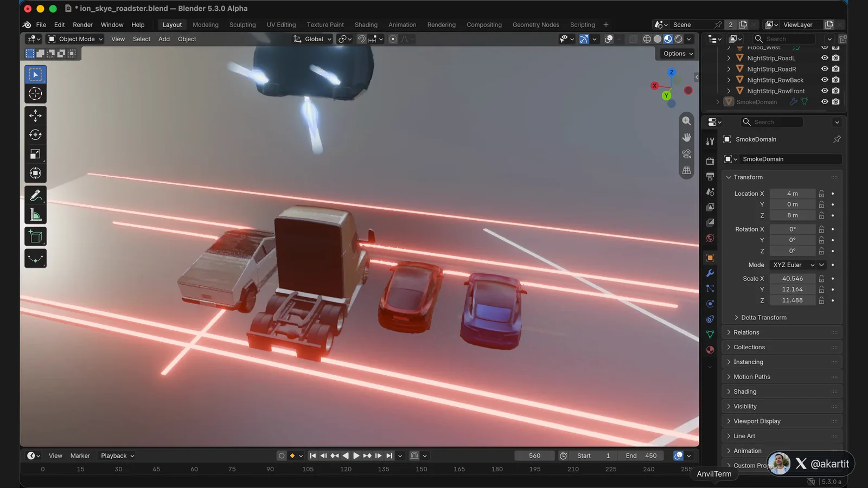Select the Transform tool

click(35, 173)
